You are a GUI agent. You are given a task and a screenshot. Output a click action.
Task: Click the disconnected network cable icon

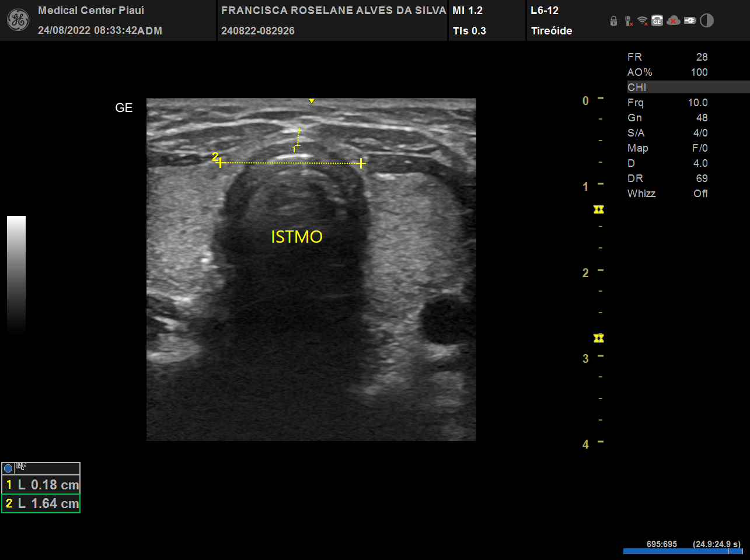pyautogui.click(x=628, y=21)
